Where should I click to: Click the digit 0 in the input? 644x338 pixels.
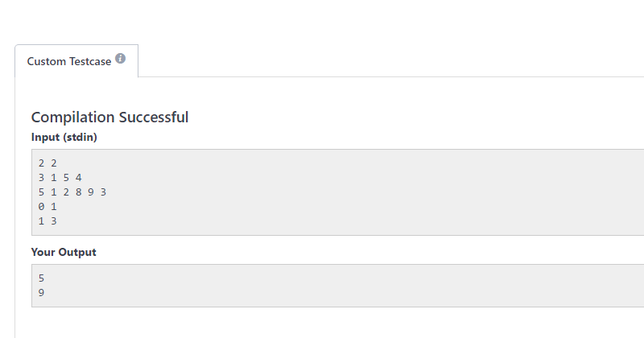click(41, 206)
